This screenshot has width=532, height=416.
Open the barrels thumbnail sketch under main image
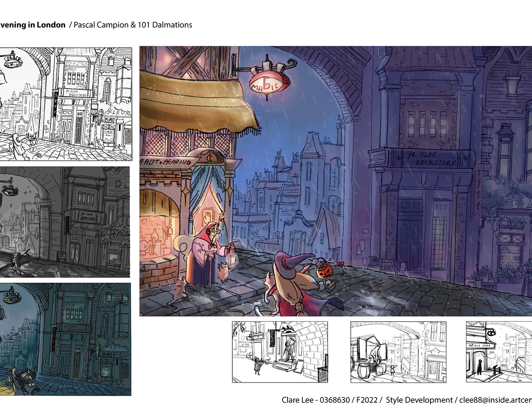398,352
